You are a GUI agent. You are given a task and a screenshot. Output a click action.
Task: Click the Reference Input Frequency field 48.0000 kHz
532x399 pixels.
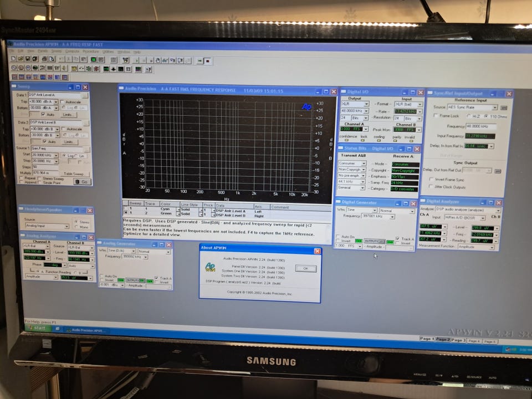coord(481,126)
